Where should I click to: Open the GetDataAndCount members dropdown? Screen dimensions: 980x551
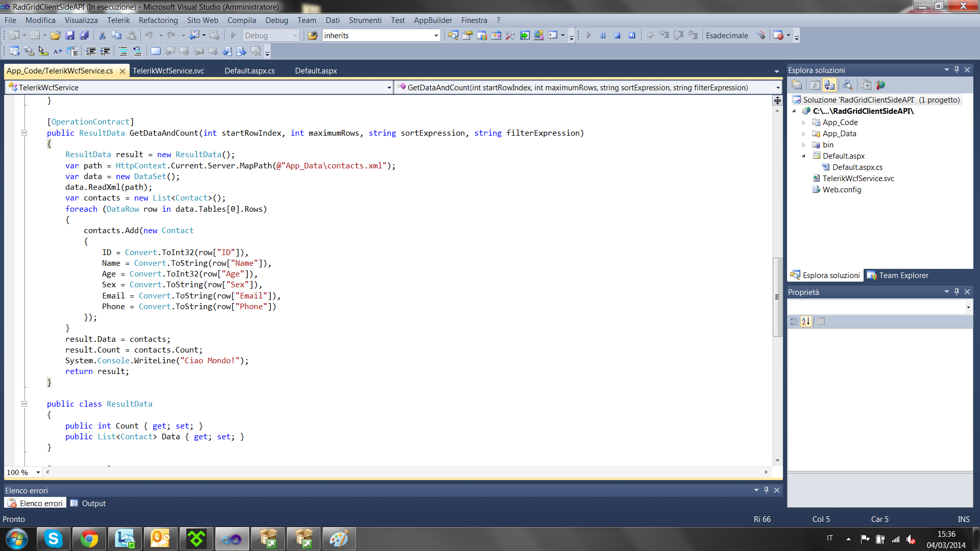[x=777, y=88]
